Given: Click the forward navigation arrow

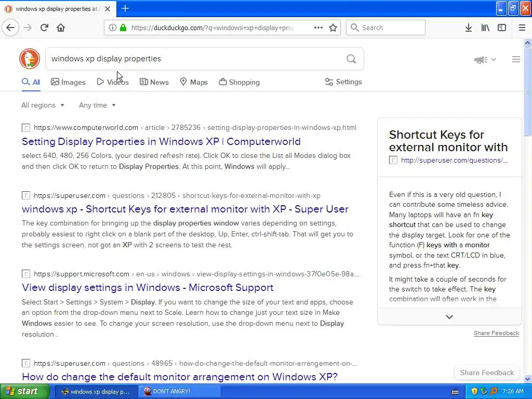Looking at the screenshot, I should click(28, 28).
